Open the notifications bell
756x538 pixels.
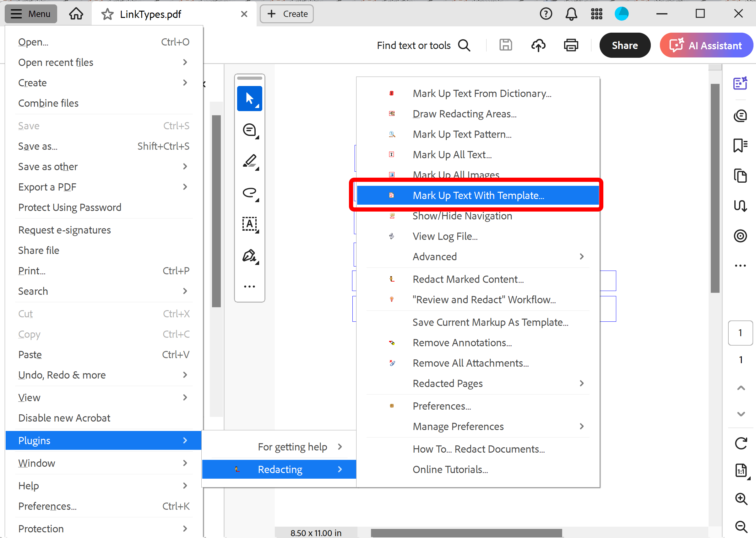[571, 14]
